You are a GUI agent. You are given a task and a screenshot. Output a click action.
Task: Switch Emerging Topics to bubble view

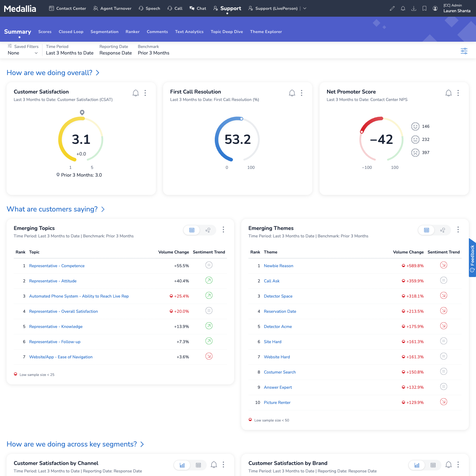pos(208,230)
